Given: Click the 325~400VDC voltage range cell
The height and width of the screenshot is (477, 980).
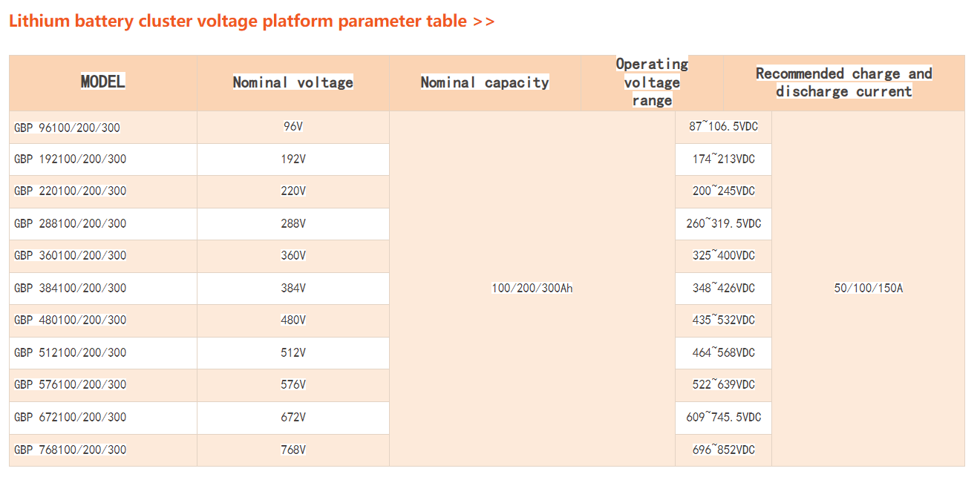Looking at the screenshot, I should [x=723, y=256].
